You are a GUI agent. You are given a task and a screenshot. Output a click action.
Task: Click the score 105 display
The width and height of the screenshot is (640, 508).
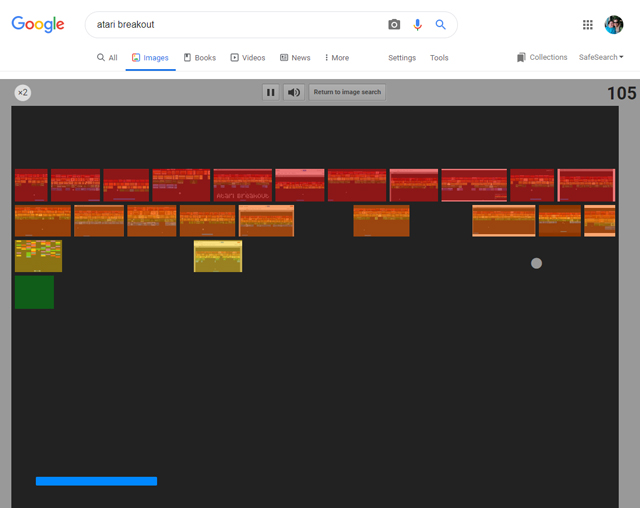pyautogui.click(x=622, y=93)
